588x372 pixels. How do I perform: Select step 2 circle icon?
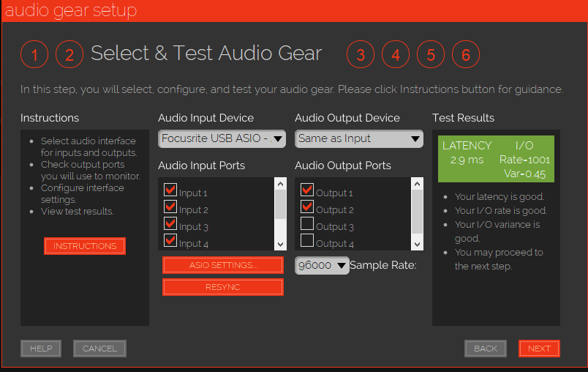coord(69,55)
